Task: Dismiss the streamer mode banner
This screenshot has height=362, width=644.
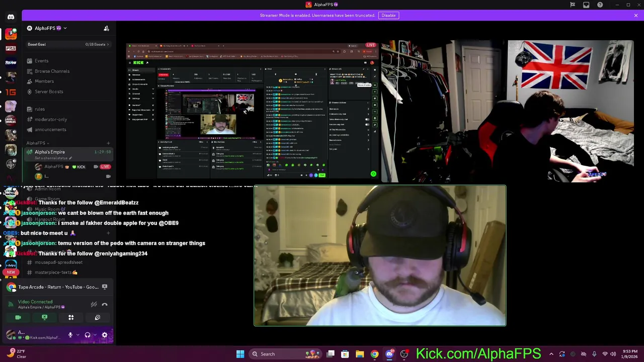Action: point(636,16)
